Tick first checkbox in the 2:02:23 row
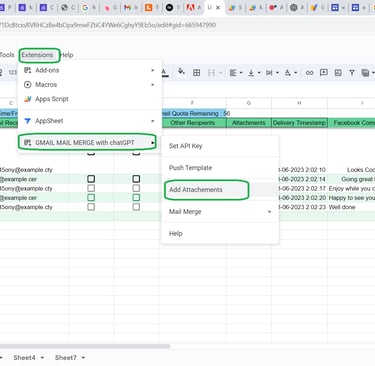 point(91,207)
